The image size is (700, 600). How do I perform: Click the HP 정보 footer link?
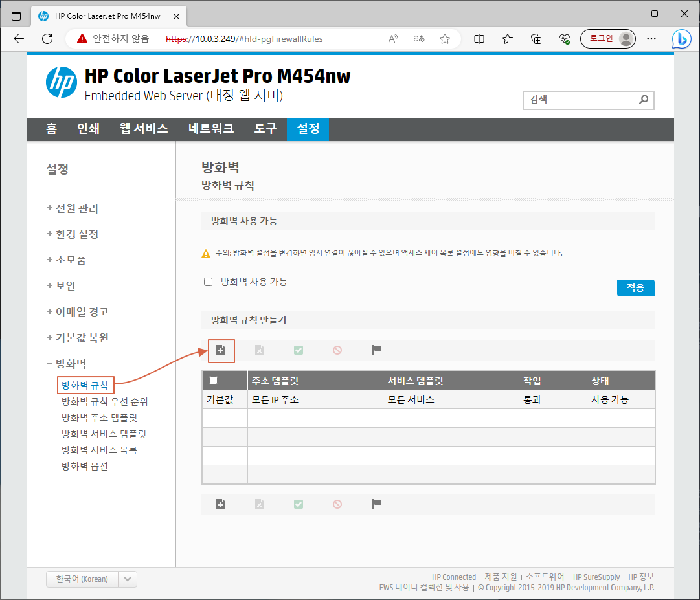click(641, 577)
